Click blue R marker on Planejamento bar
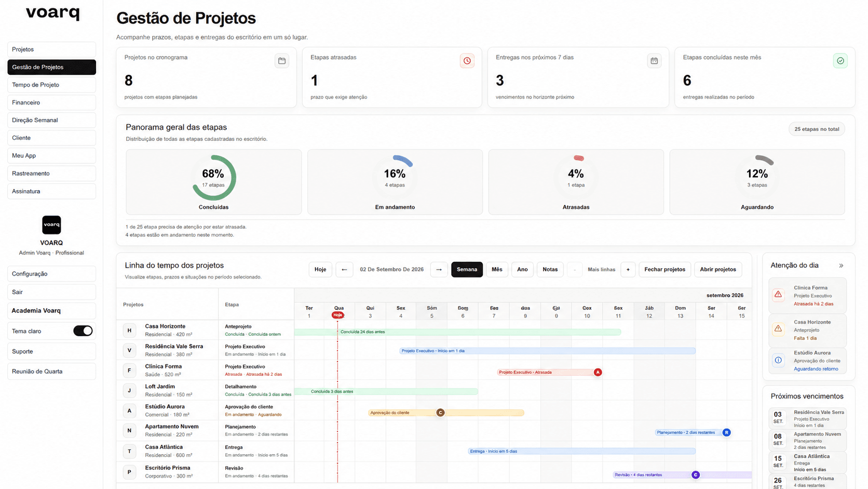868x489 pixels. coord(726,432)
